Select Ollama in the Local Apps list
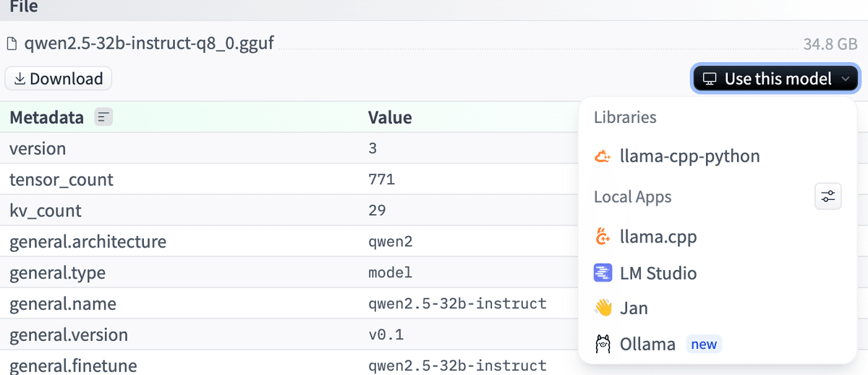This screenshot has width=868, height=375. click(647, 345)
